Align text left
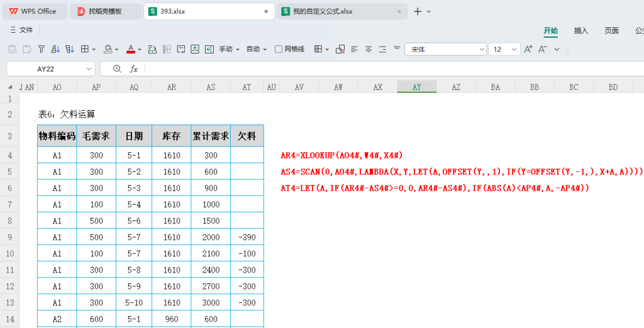Image resolution: width=644 pixels, height=328 pixels. [355, 49]
